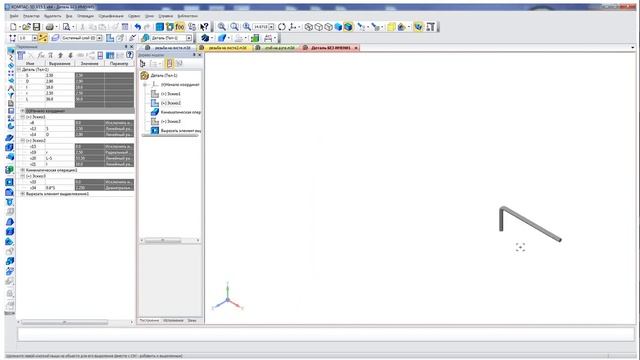Switch to wireframe display cube icon

[x=309, y=27]
